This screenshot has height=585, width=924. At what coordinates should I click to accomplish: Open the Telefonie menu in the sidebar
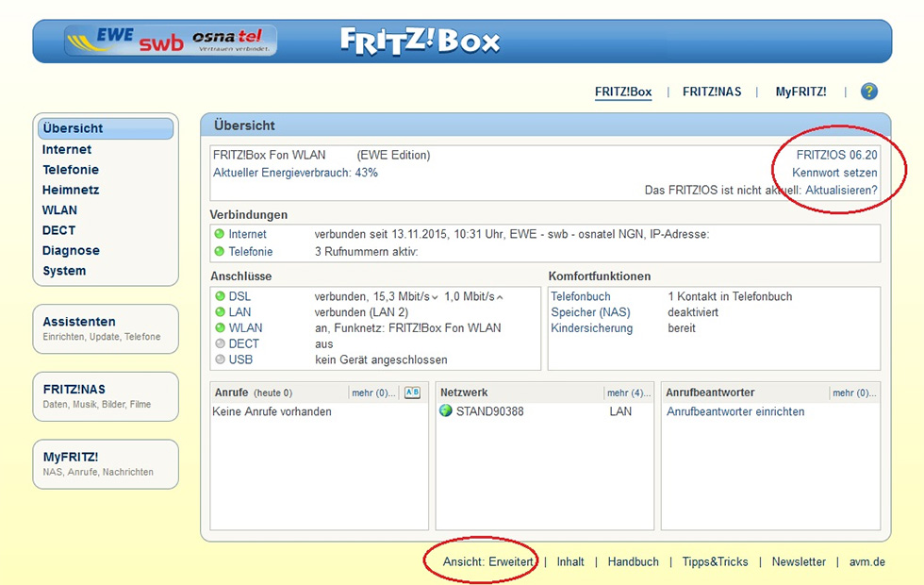point(71,170)
